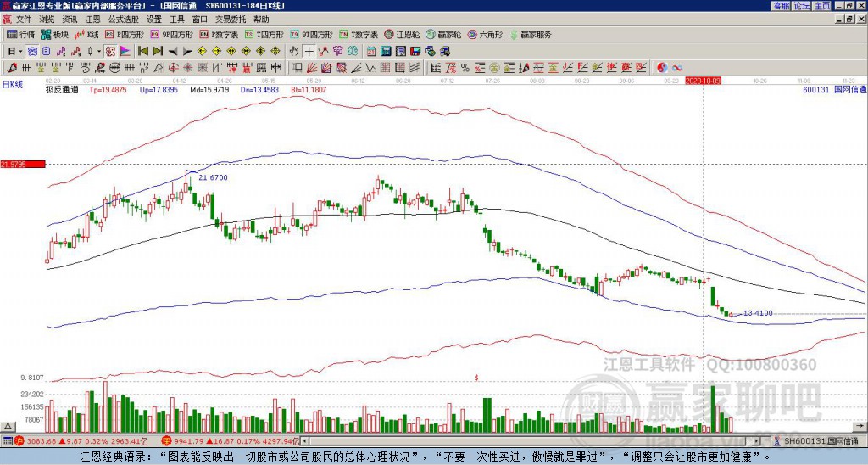Select the hand pan tool
Screen dimensions: 868x465
click(x=294, y=52)
